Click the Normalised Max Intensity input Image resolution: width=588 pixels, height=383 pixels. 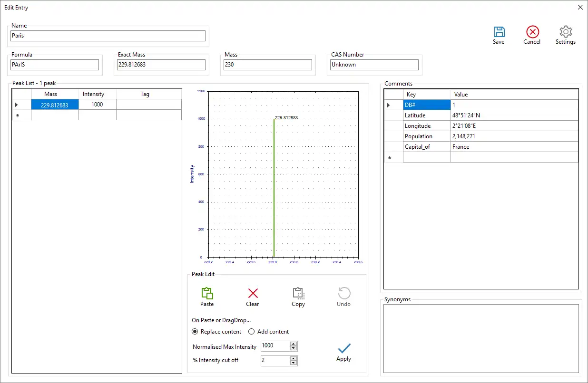pyautogui.click(x=275, y=346)
